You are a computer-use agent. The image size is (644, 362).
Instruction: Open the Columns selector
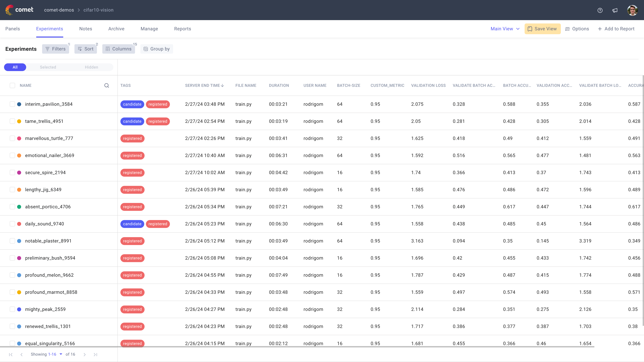pos(119,49)
